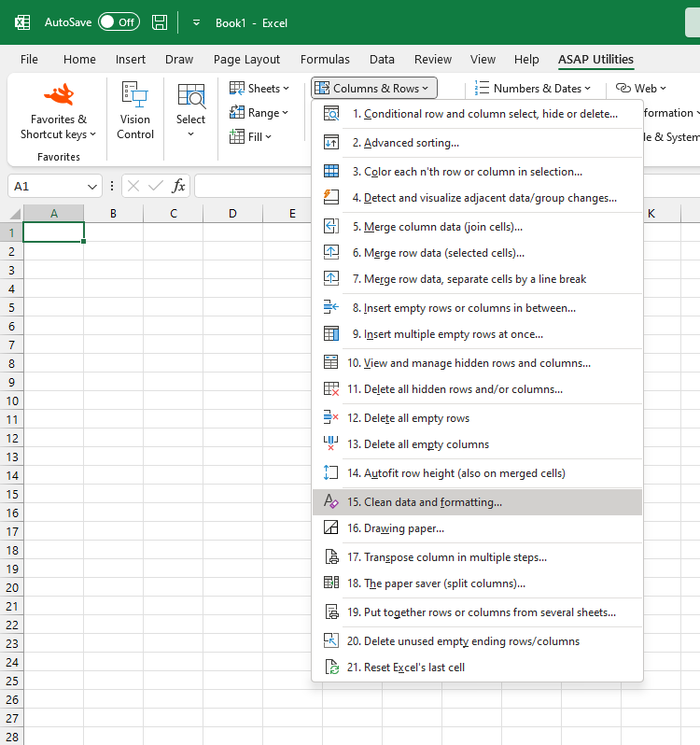Click the Advanced sorting icon
700x745 pixels.
pyautogui.click(x=331, y=143)
